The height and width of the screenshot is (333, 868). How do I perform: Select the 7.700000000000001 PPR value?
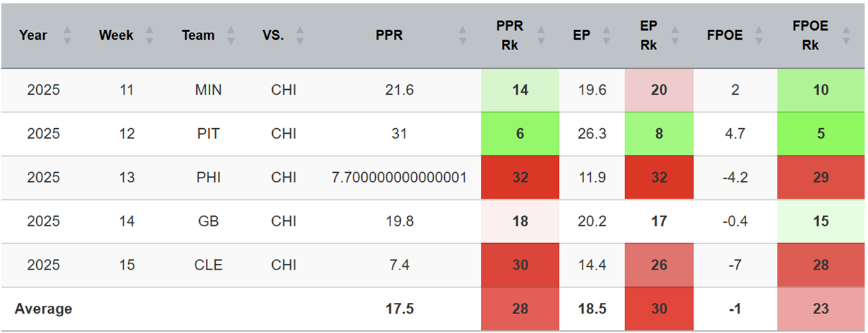399,178
